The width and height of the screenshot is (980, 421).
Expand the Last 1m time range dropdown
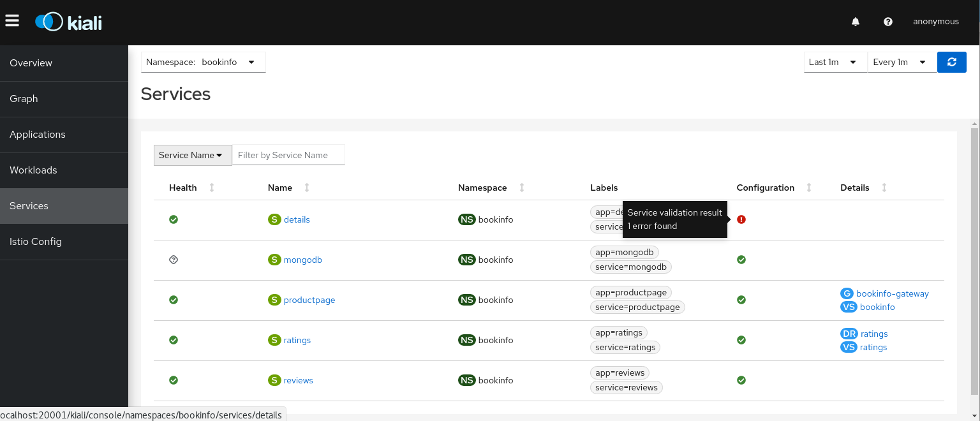click(835, 63)
